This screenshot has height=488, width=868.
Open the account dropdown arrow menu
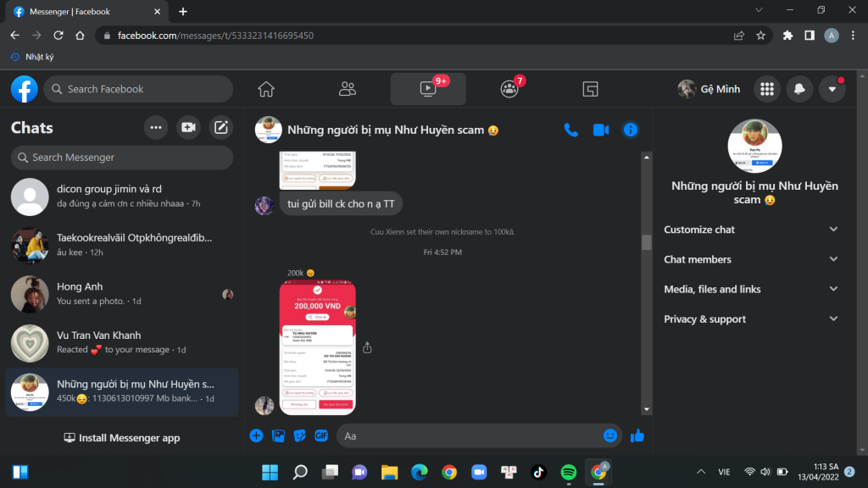(832, 89)
